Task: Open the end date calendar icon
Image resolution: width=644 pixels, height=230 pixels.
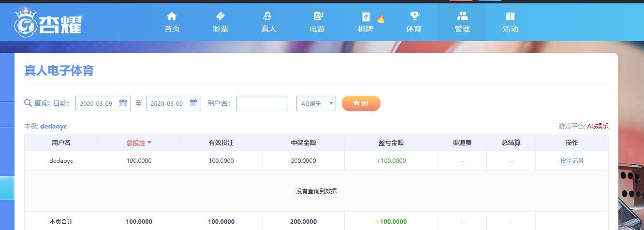Action: coord(193,103)
